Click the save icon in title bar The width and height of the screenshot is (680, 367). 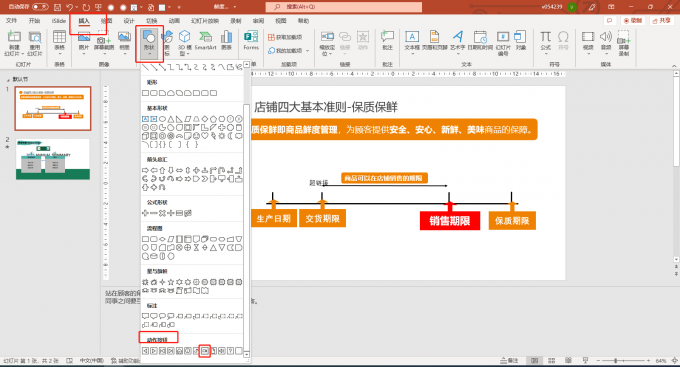pos(57,7)
